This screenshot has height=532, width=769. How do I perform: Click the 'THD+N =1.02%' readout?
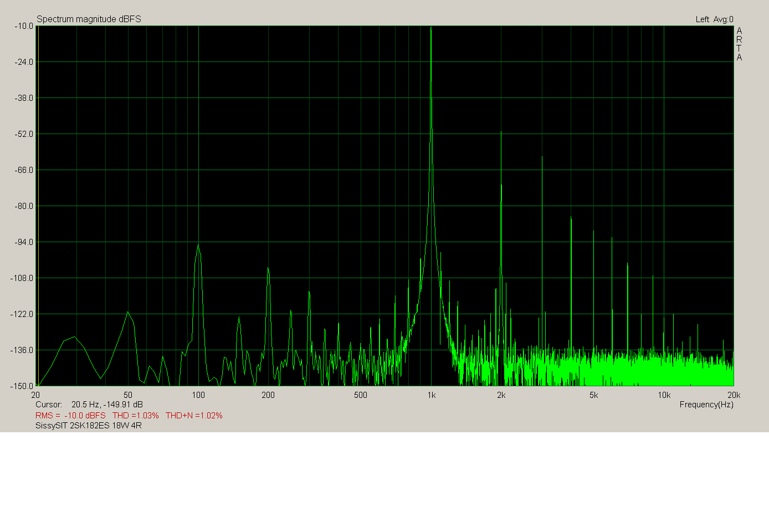(194, 415)
